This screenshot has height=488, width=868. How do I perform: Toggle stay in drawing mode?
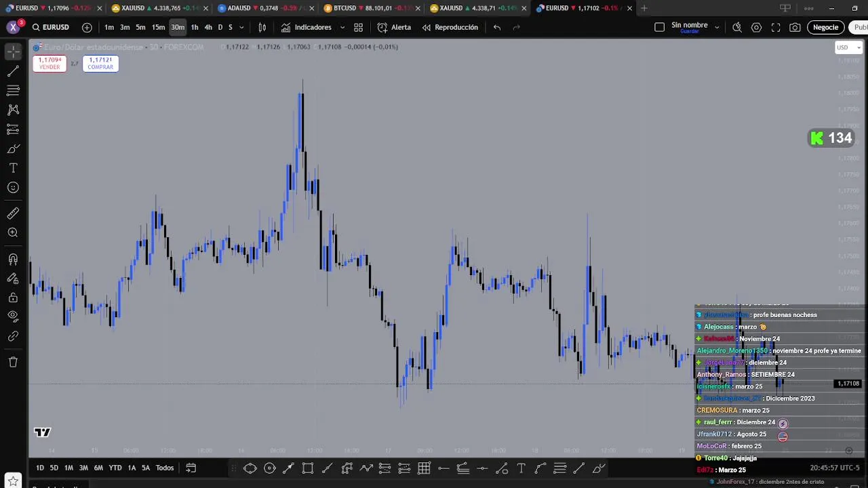click(x=13, y=278)
